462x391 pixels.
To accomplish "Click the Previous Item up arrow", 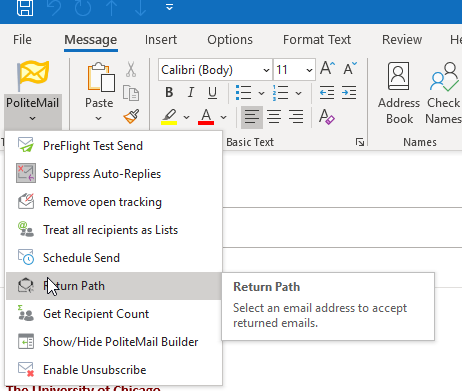I will click(112, 7).
